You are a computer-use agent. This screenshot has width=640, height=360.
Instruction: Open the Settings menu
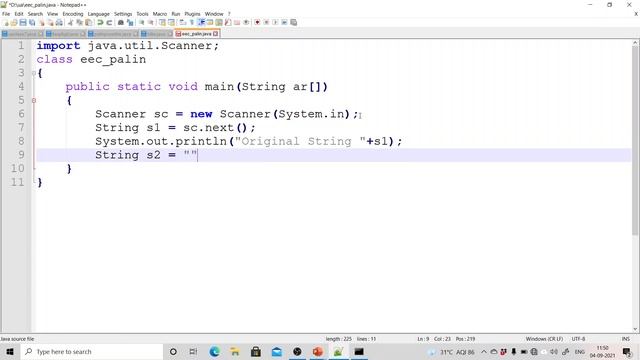pyautogui.click(x=123, y=14)
